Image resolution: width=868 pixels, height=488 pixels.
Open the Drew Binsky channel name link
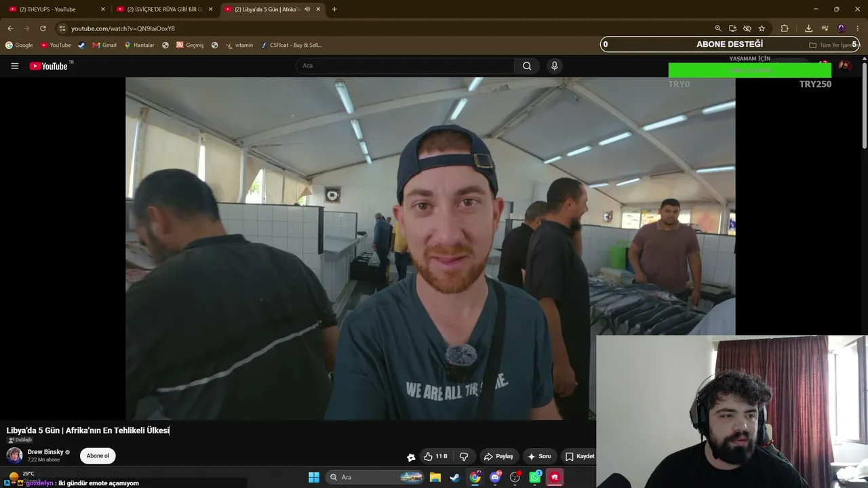(x=45, y=452)
